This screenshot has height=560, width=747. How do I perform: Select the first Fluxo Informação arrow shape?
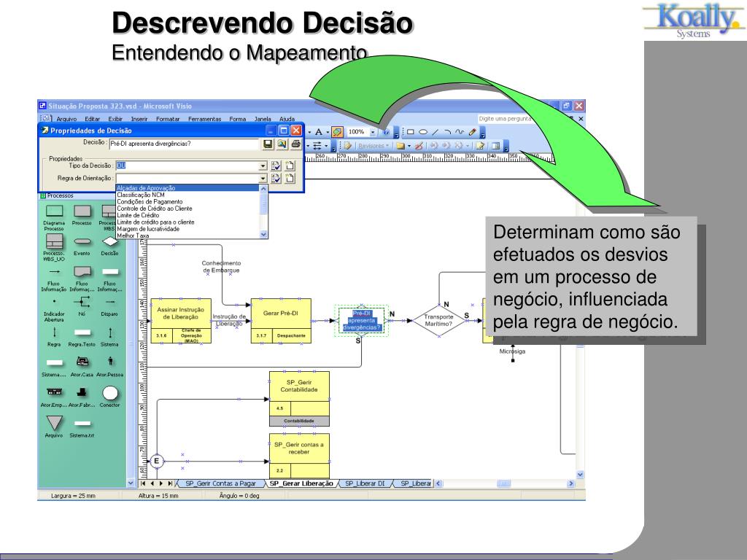click(54, 272)
